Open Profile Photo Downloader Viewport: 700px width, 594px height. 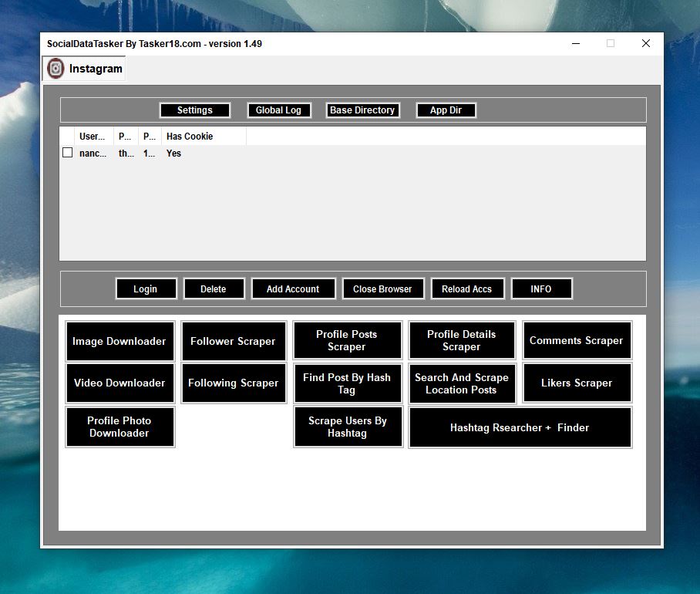click(x=119, y=427)
